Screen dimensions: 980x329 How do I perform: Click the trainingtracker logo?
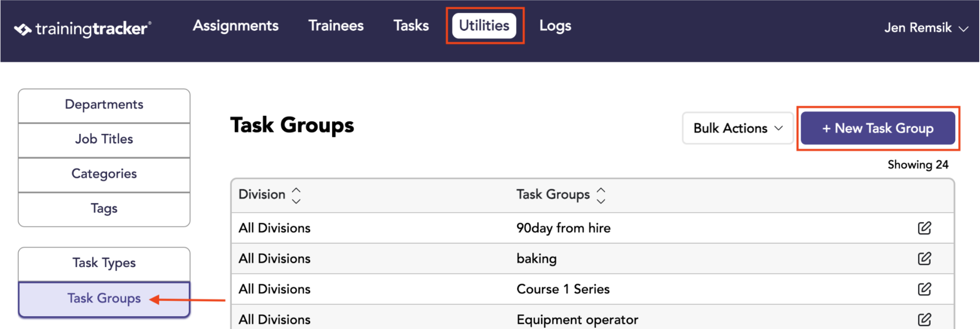pos(83,29)
